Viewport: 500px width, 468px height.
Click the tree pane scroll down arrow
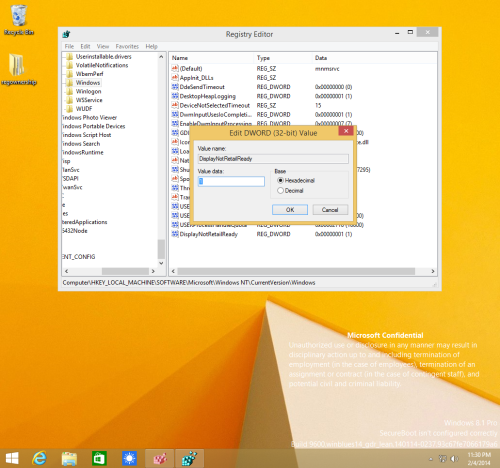tap(161, 263)
